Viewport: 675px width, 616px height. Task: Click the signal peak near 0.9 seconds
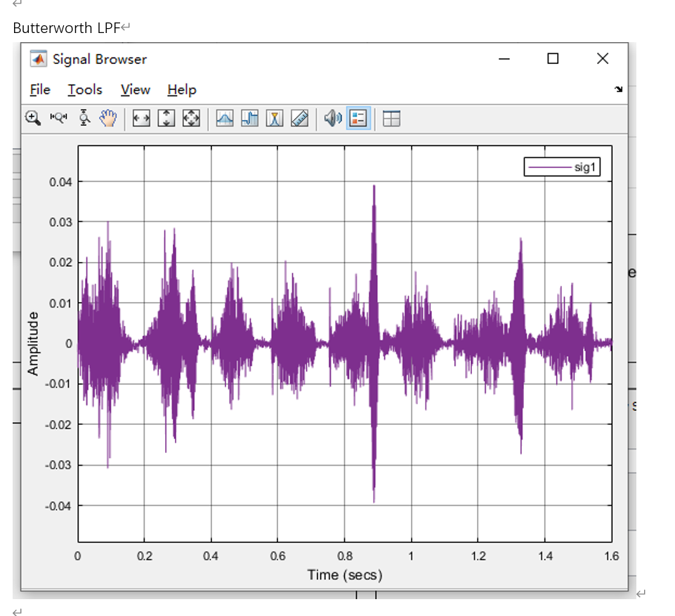(x=374, y=186)
